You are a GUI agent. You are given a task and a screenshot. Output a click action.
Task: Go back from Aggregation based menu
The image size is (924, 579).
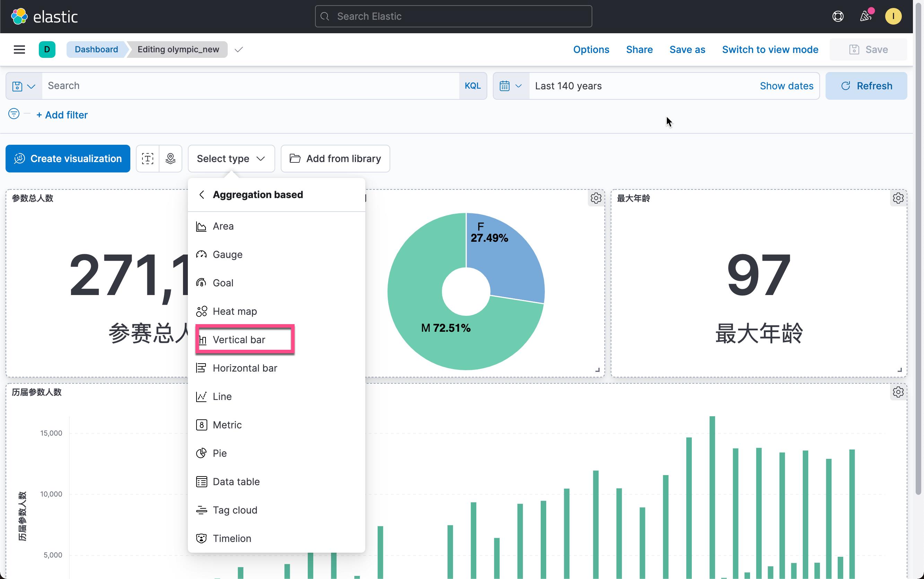(x=202, y=195)
